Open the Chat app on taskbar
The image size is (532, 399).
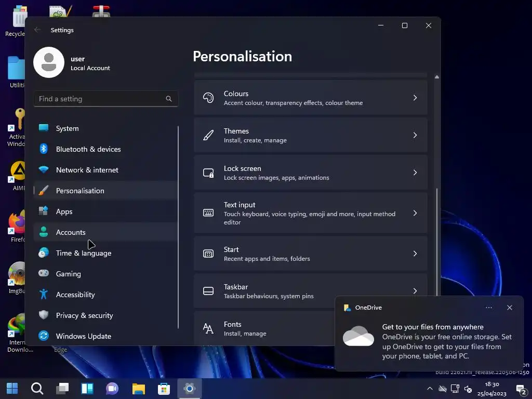click(x=112, y=389)
